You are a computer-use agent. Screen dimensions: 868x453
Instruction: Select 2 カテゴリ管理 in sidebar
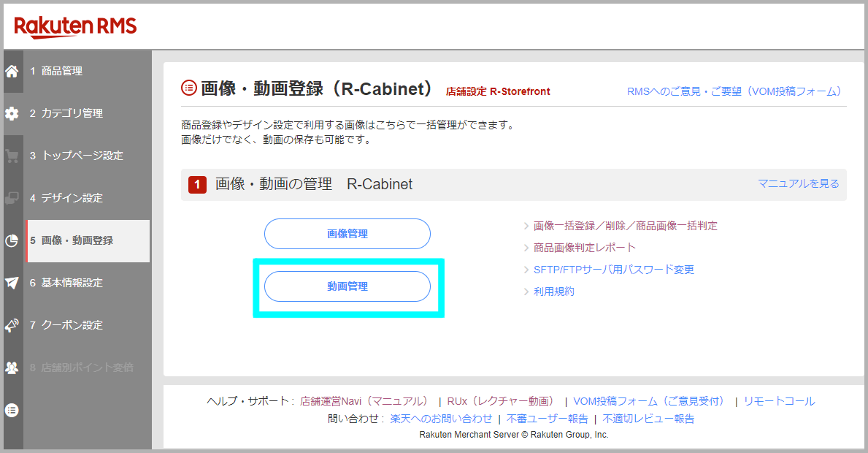(66, 114)
